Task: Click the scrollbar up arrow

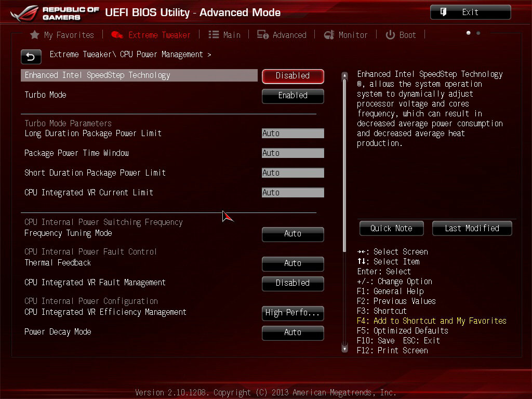Action: pos(345,75)
